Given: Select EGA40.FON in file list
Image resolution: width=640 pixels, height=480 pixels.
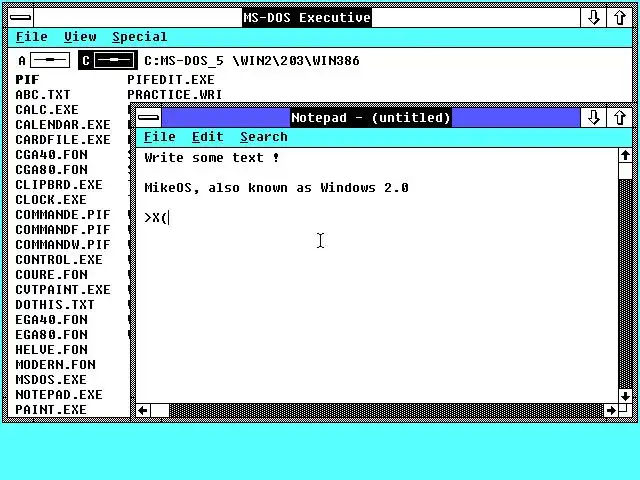Looking at the screenshot, I should pyautogui.click(x=51, y=320).
